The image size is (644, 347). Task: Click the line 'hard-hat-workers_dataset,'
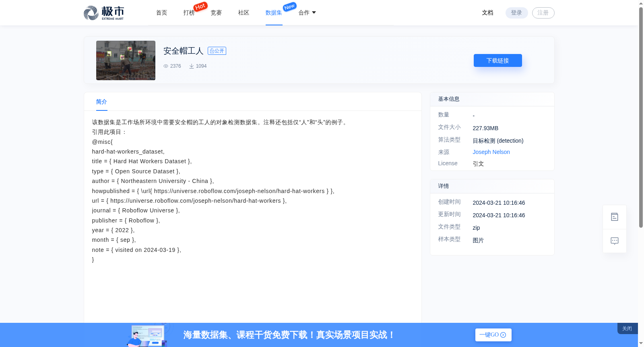pyautogui.click(x=128, y=152)
